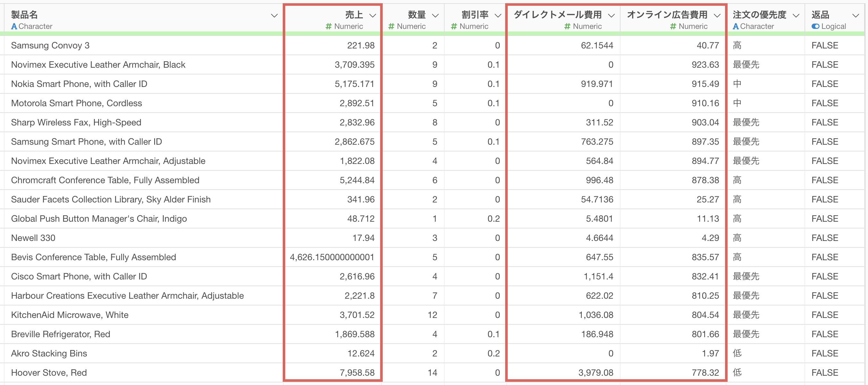This screenshot has width=868, height=385.
Task: Open the 売上 column dropdown arrow
Action: (372, 15)
